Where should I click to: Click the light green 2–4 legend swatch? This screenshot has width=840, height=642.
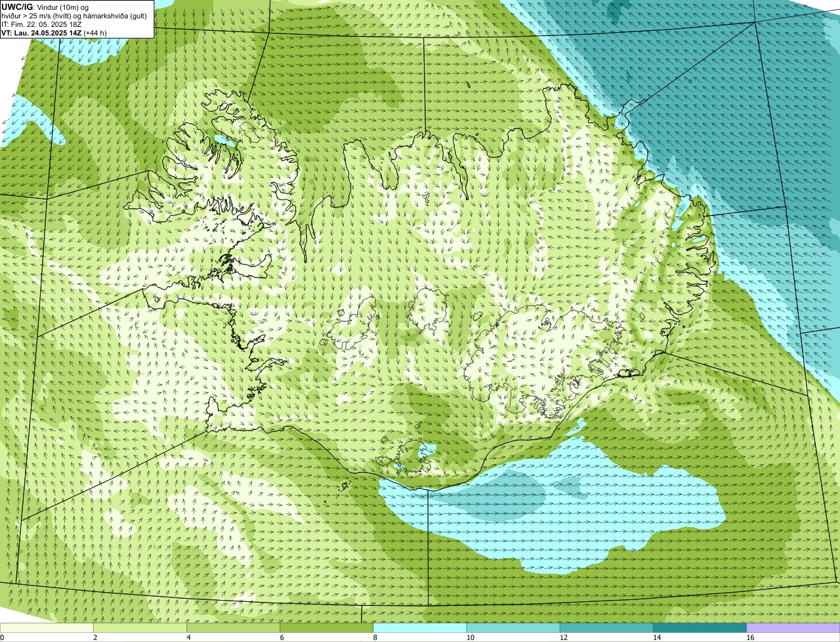click(140, 628)
